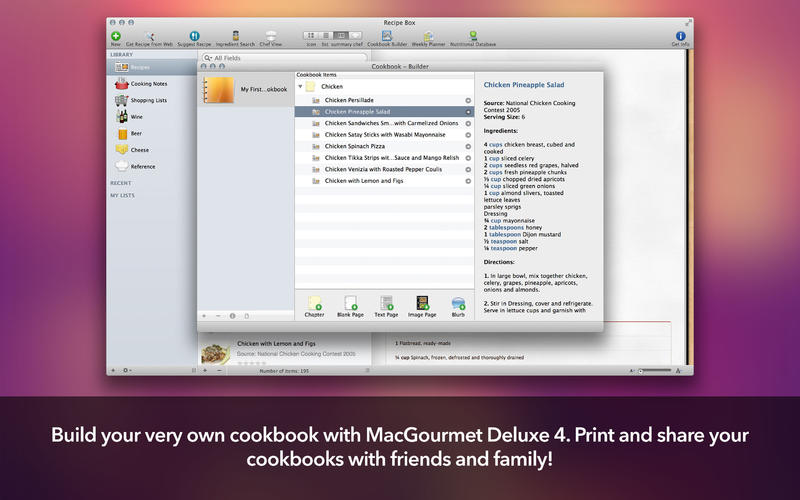
Task: Select Chicken Tikka Strips row
Action: coord(384,158)
